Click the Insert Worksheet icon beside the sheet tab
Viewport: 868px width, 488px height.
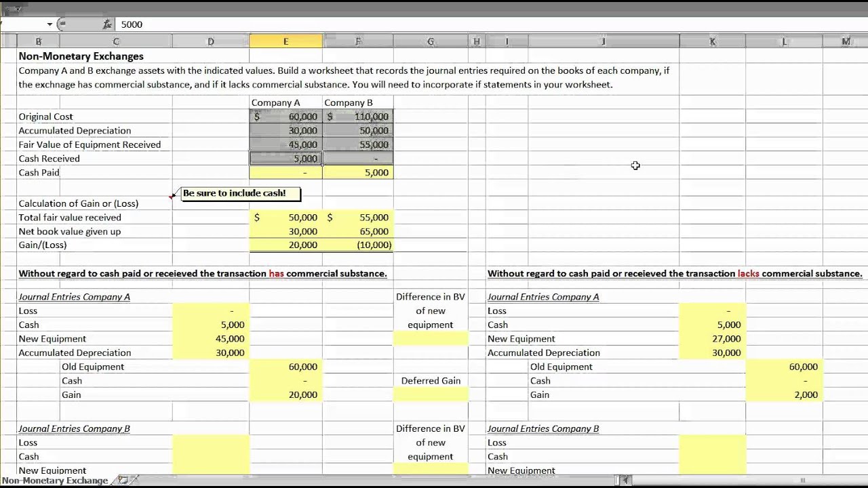[123, 481]
